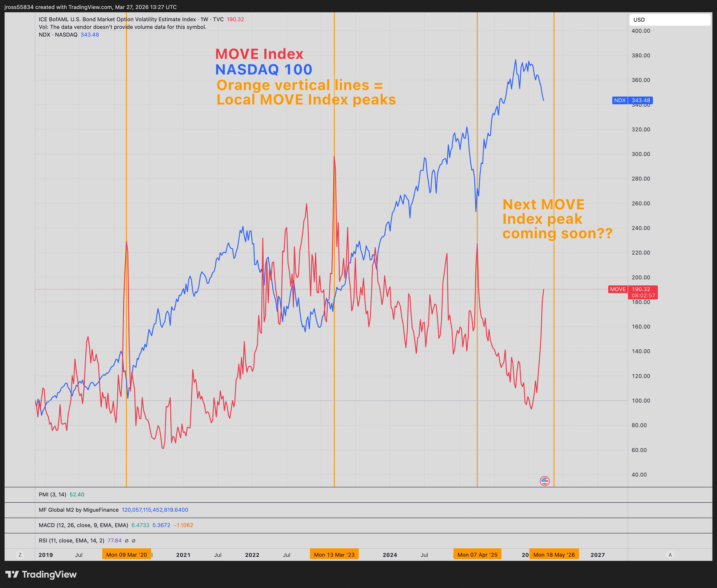This screenshot has height=588, width=717.
Task: Click the Mon 09 Mar '20 date marker
Action: coord(126,555)
